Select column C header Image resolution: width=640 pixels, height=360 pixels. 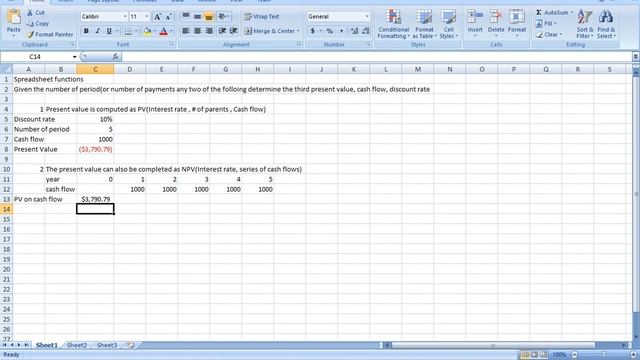coord(95,69)
